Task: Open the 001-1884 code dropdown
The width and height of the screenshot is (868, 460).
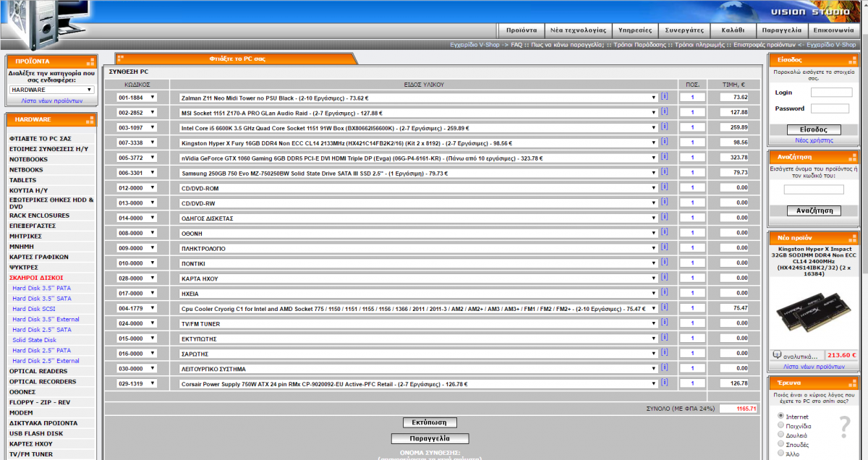Action: pyautogui.click(x=137, y=98)
